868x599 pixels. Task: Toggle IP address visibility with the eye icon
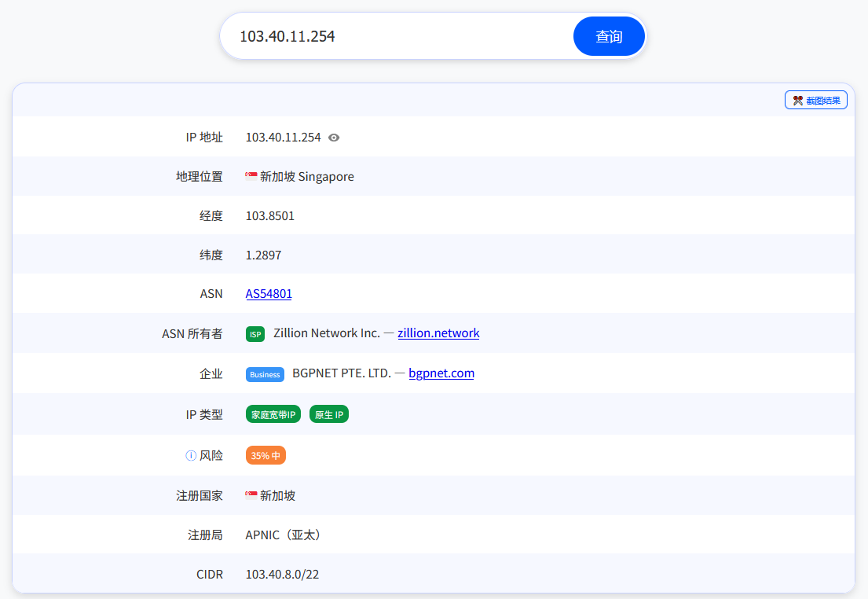(333, 138)
